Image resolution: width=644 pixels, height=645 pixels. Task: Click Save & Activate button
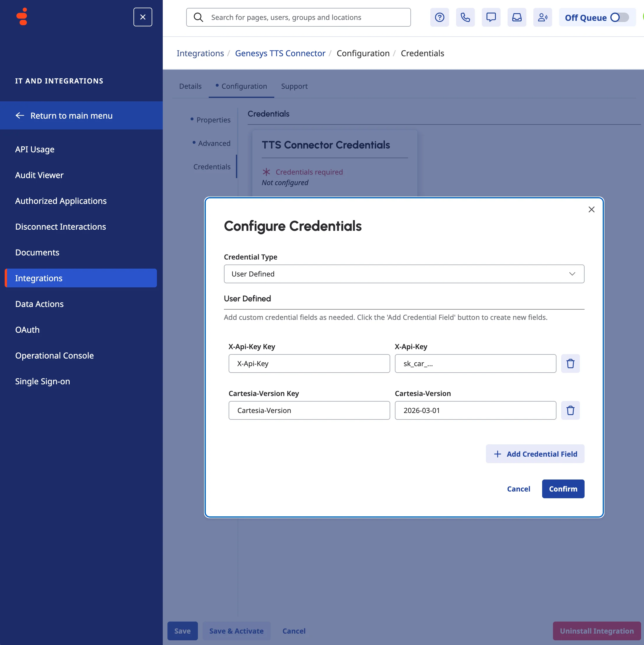237,631
